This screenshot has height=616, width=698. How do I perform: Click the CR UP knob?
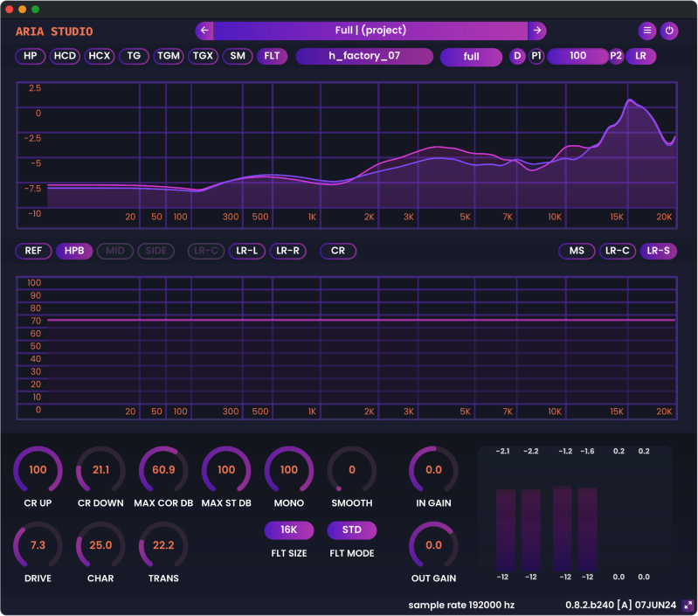pyautogui.click(x=38, y=470)
